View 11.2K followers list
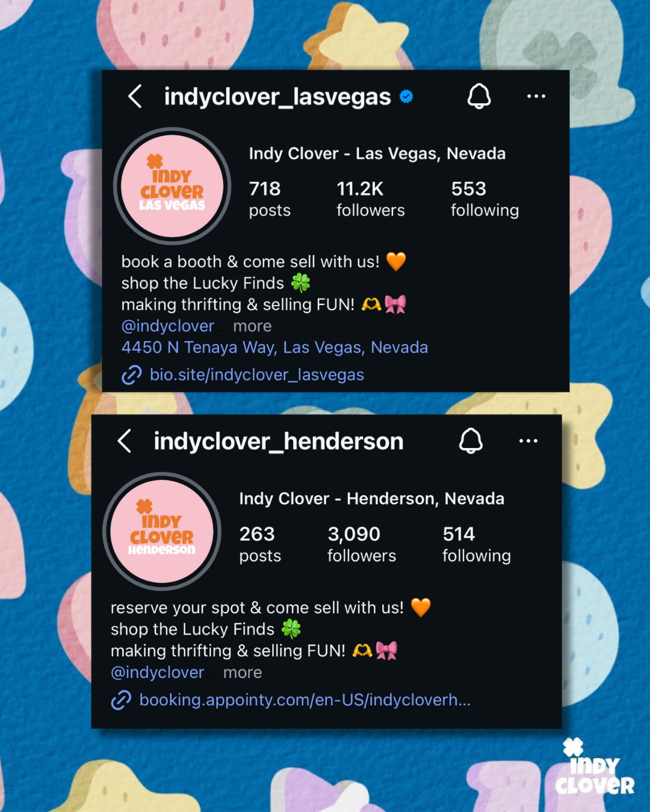Screen dimensions: 650x812 [x=371, y=199]
